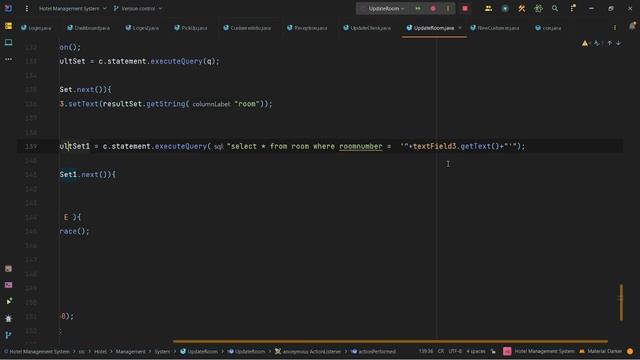Click the vertical editor scrollbar thumb
This screenshot has width=640, height=360.
click(x=621, y=302)
